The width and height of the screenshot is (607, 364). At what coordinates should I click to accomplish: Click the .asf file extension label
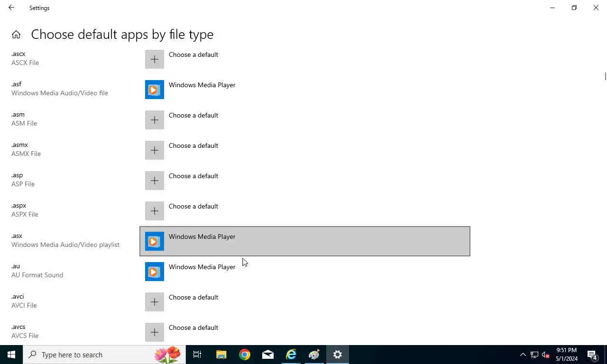(17, 84)
